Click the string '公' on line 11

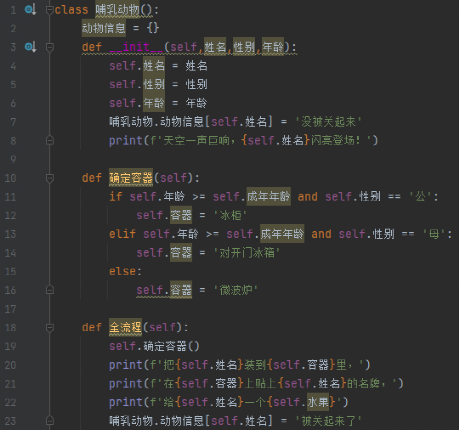pyautogui.click(x=420, y=196)
